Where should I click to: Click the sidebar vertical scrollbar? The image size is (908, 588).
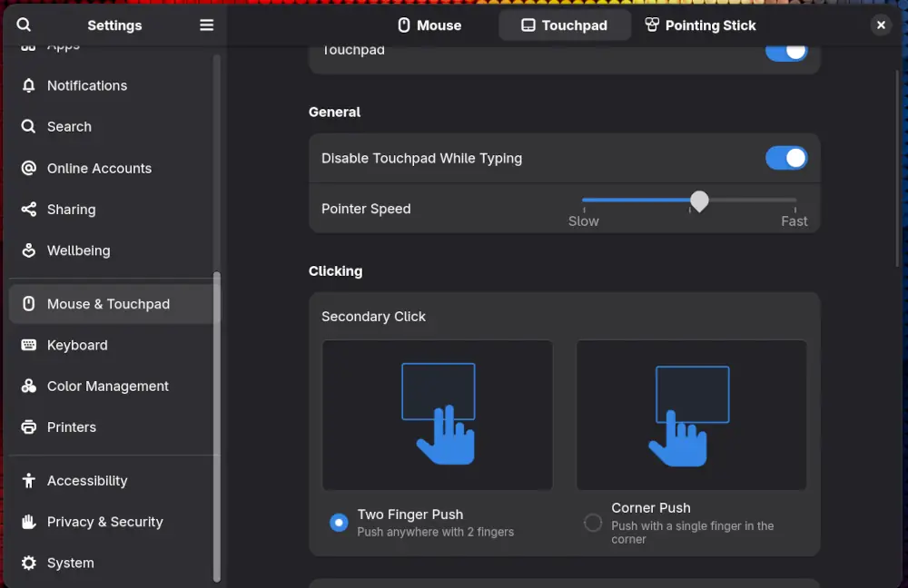click(217, 427)
